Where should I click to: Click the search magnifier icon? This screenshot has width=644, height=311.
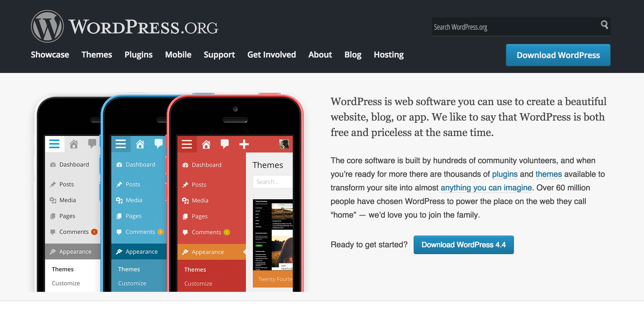(604, 25)
